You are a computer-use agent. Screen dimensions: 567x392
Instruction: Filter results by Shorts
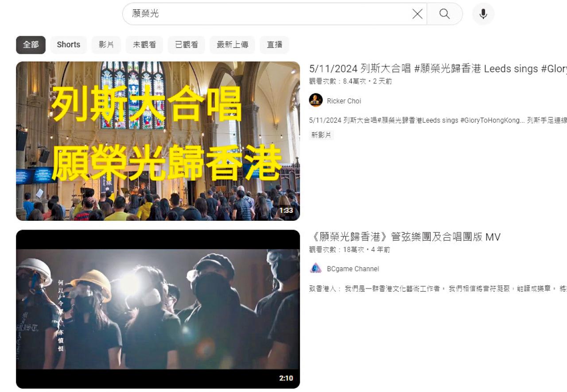(x=68, y=45)
